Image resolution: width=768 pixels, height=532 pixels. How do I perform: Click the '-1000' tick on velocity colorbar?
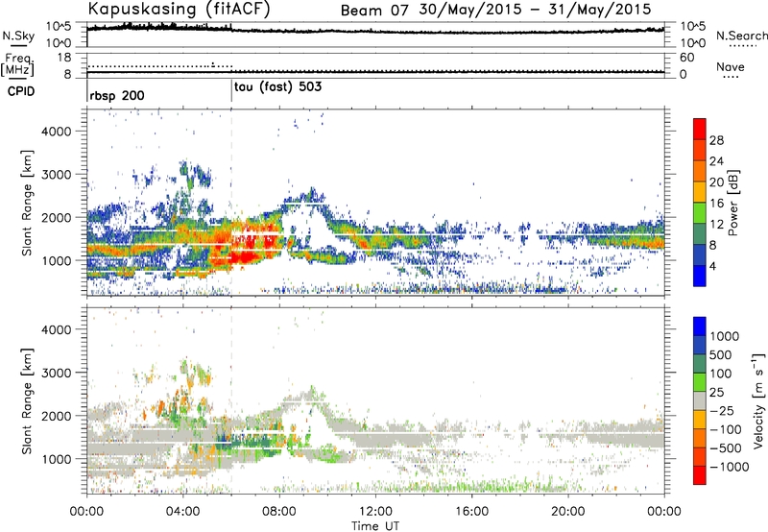pos(729,467)
